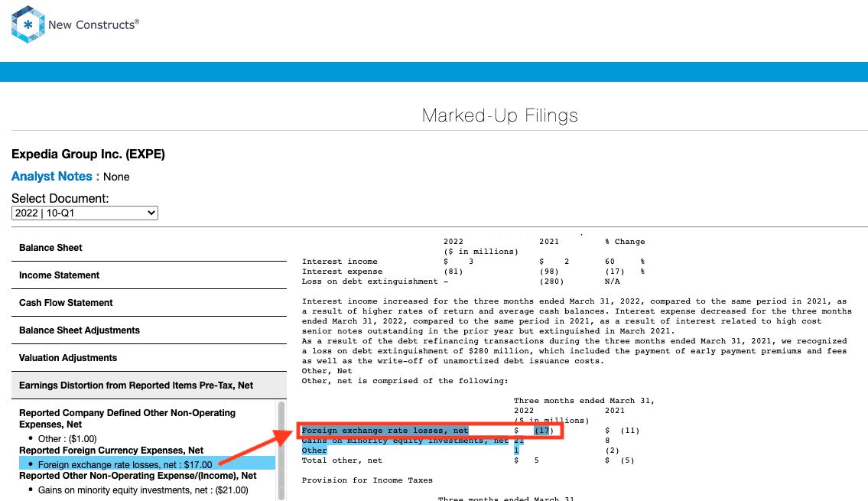Click 'Three months ended March 31,' table header

click(584, 401)
